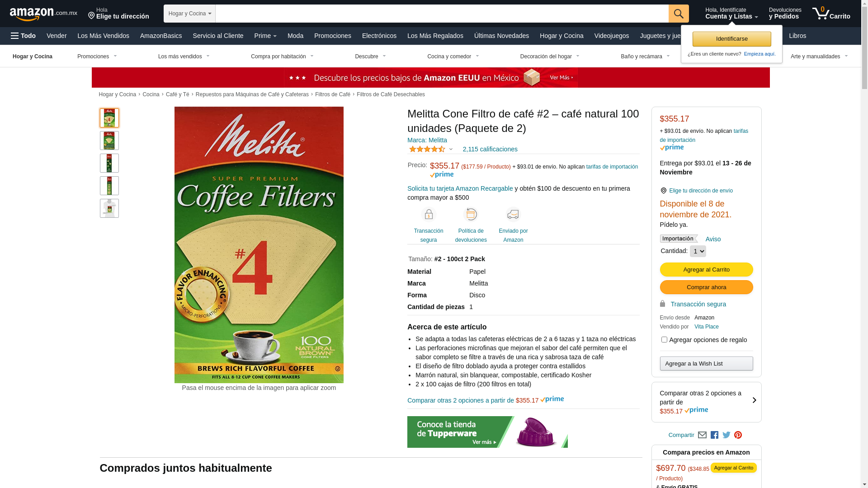Open the Videojuegos nav item
The height and width of the screenshot is (488, 868).
pos(611,36)
